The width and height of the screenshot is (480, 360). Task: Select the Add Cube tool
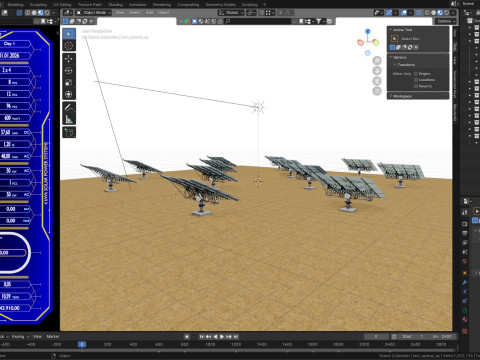pos(69,132)
